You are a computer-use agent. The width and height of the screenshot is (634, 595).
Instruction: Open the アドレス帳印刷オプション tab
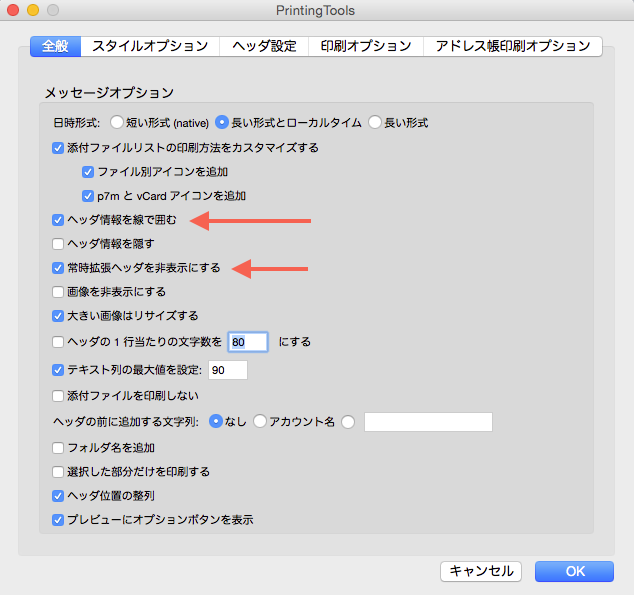513,46
